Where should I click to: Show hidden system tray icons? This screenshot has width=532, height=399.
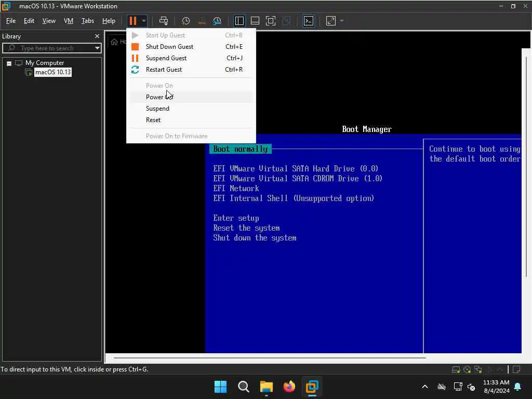pos(425,387)
